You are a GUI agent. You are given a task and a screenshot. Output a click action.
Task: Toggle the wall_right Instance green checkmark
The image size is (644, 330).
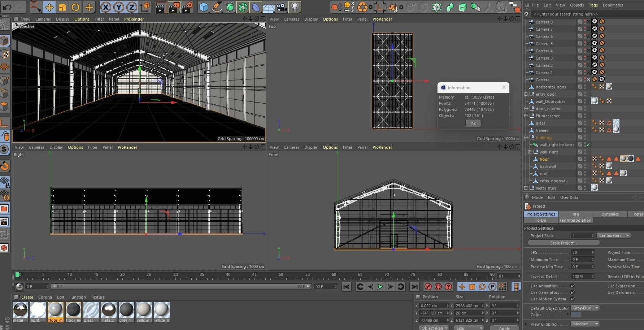tap(588, 145)
